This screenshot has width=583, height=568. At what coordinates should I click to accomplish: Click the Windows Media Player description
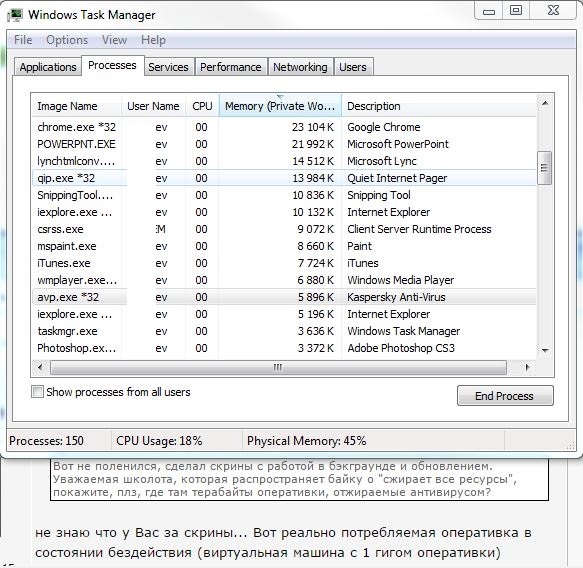[x=401, y=280]
